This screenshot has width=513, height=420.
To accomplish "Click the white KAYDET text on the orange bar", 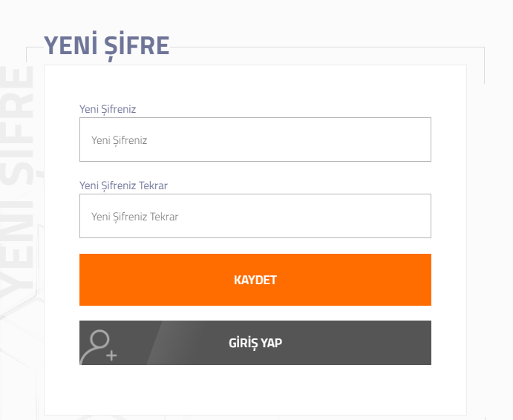I will coord(255,280).
